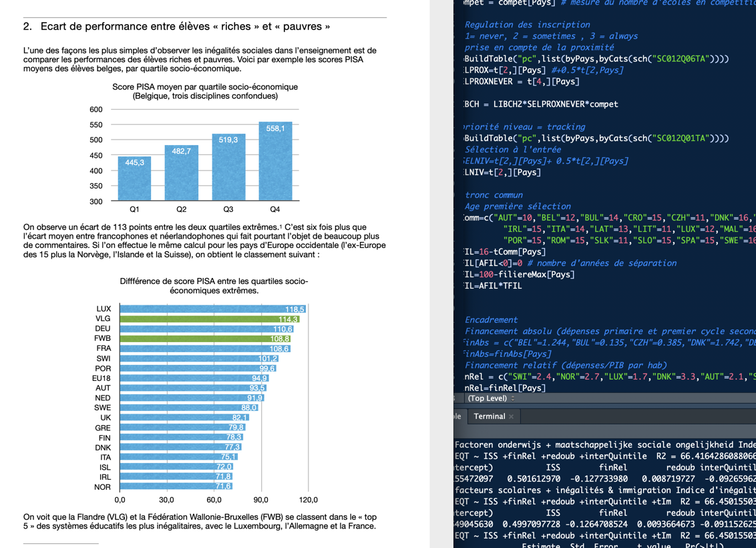Click the code line 'BCH = LIBCH2*SELPROXNEVER*compet'

click(541, 104)
